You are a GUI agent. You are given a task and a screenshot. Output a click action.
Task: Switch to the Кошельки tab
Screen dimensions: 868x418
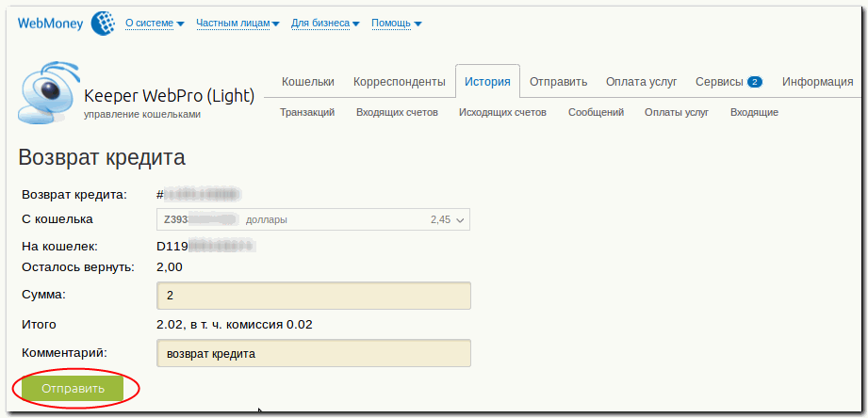click(308, 82)
